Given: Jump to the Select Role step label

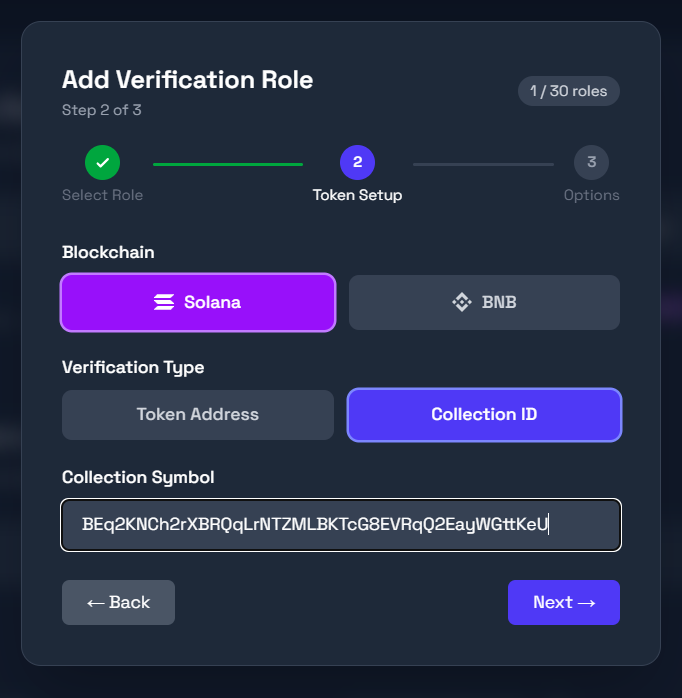Looking at the screenshot, I should click(102, 195).
